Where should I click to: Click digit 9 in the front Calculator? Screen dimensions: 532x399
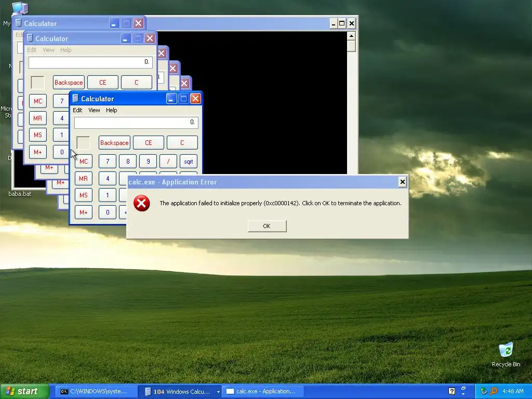tap(148, 162)
